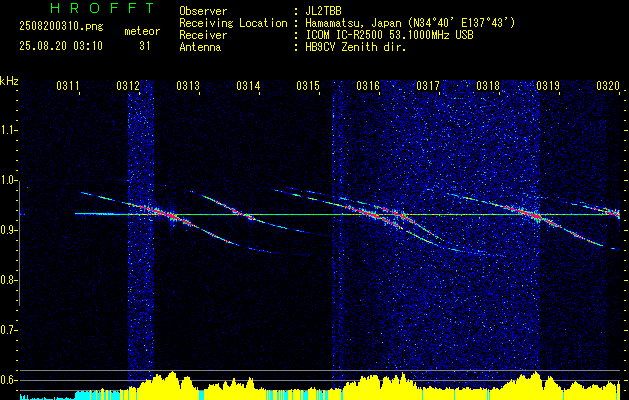Screen dimensions: 629x400
Task: Click the 0312 time marker
Action: [x=127, y=85]
